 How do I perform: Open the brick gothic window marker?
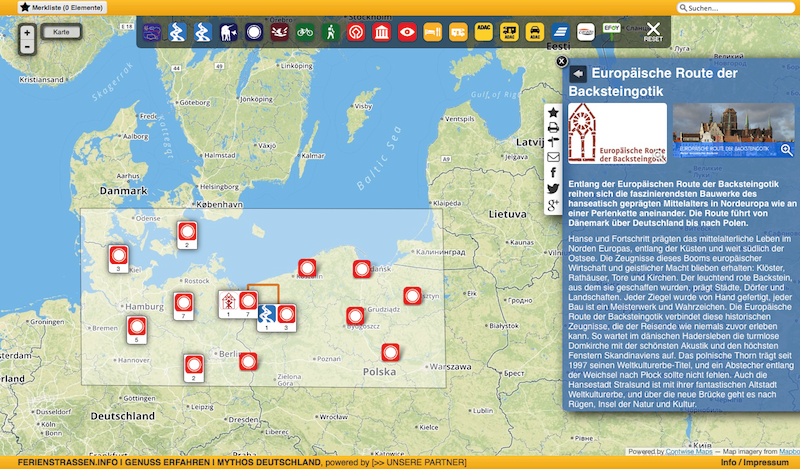[228, 304]
